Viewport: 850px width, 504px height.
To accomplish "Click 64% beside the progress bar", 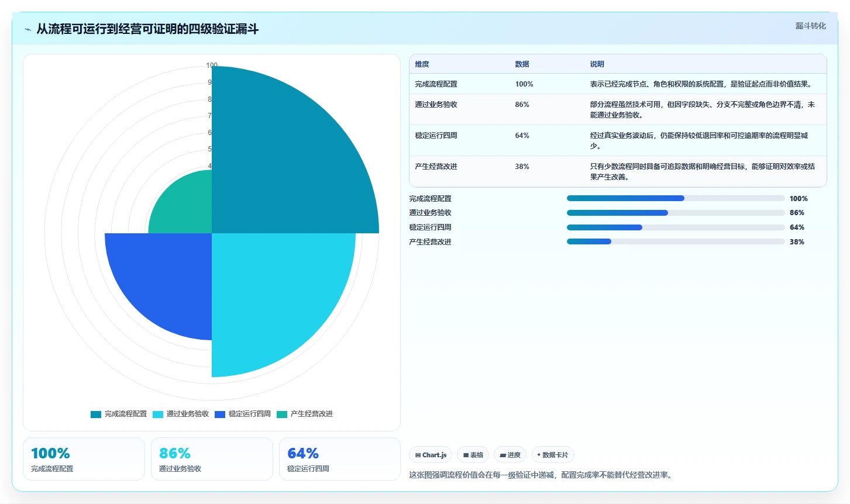I will pos(797,227).
